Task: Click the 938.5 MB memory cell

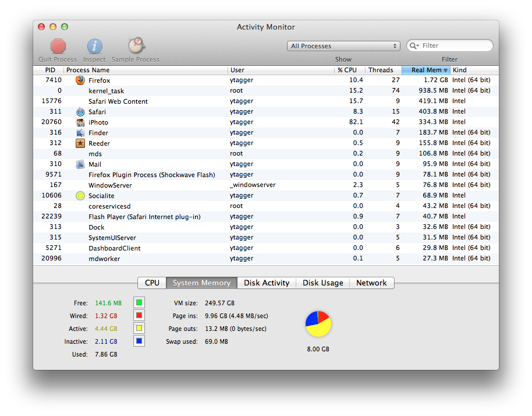Action: [433, 91]
